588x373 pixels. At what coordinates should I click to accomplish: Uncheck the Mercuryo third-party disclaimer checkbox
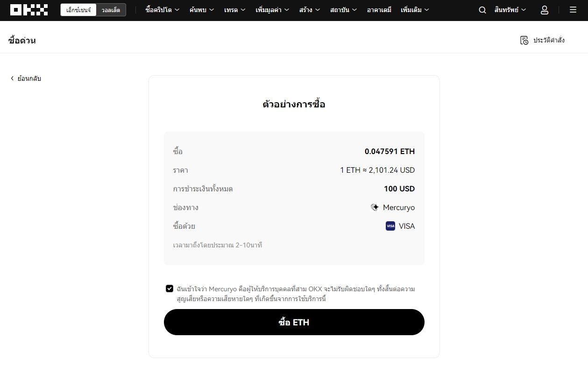pyautogui.click(x=170, y=289)
